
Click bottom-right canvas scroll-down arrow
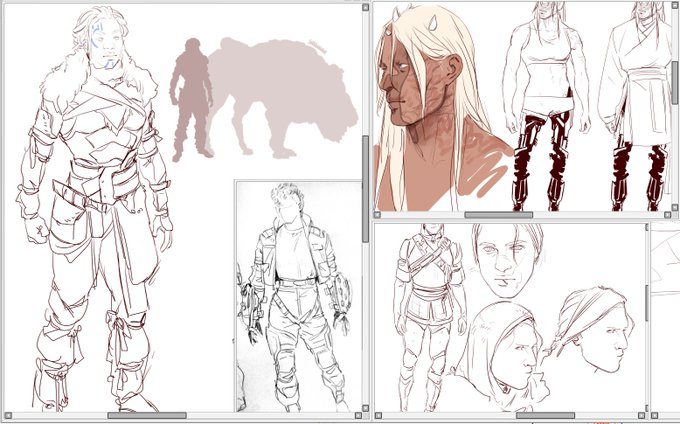click(647, 409)
